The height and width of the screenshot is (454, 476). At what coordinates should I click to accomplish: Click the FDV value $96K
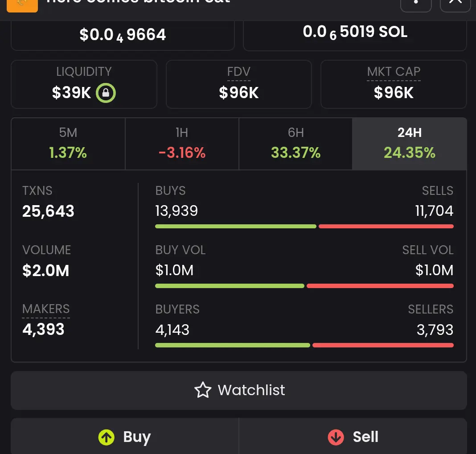(x=239, y=93)
